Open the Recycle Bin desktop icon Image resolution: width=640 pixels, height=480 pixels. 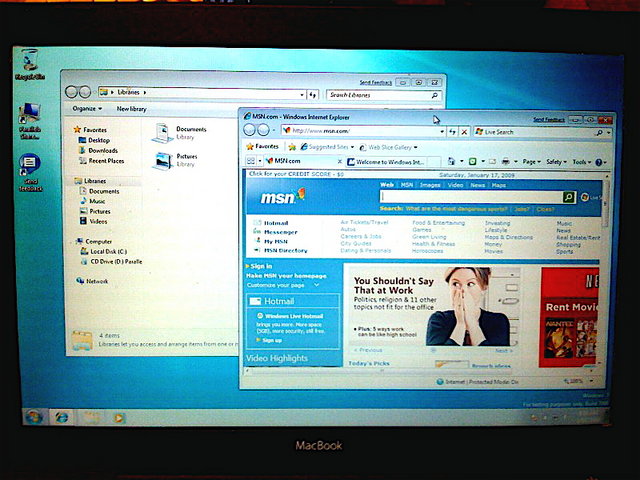[29, 64]
